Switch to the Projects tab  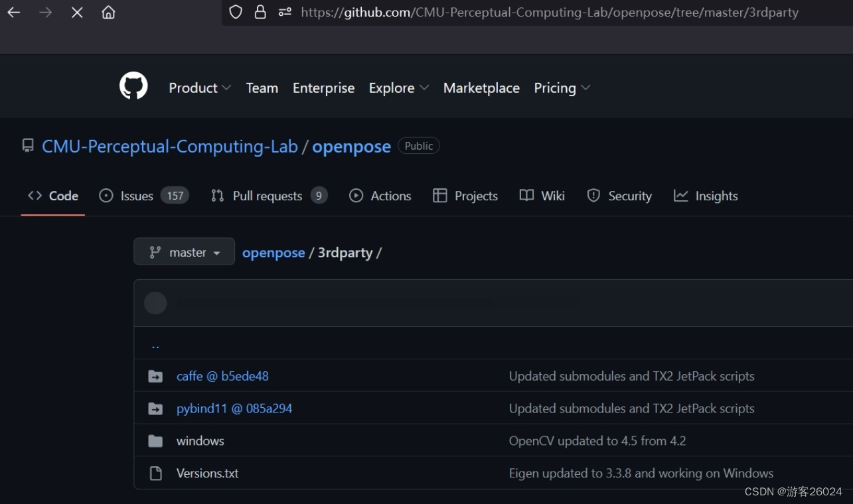[x=465, y=196]
